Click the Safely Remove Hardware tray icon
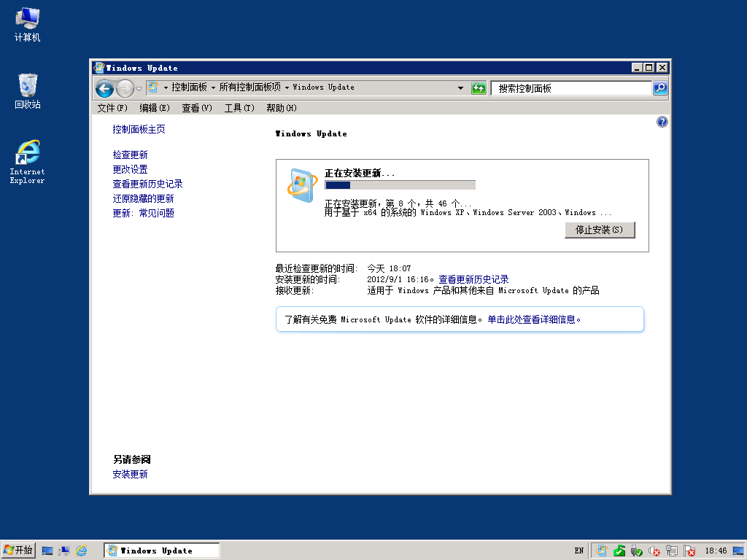 (636, 551)
